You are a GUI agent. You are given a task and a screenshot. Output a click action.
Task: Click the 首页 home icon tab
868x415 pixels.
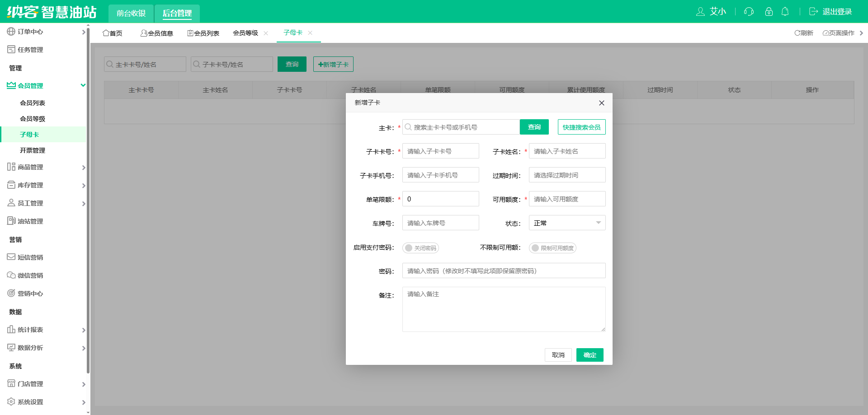[112, 33]
